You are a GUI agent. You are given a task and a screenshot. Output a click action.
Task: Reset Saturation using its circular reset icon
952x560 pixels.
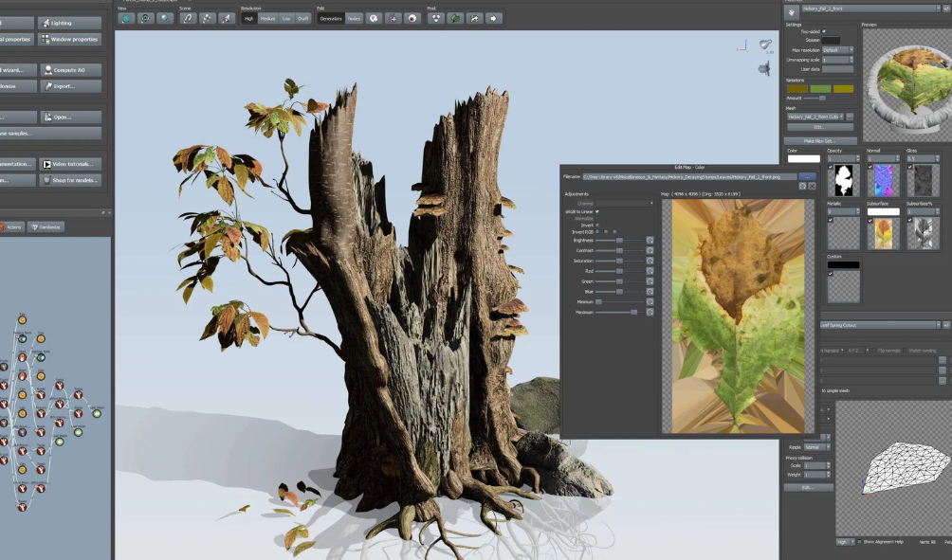[650, 261]
